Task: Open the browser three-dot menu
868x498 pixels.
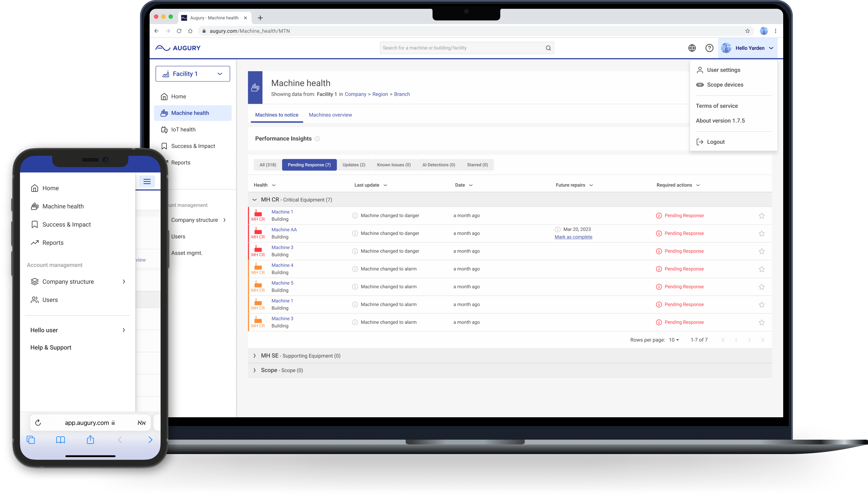Action: click(775, 31)
